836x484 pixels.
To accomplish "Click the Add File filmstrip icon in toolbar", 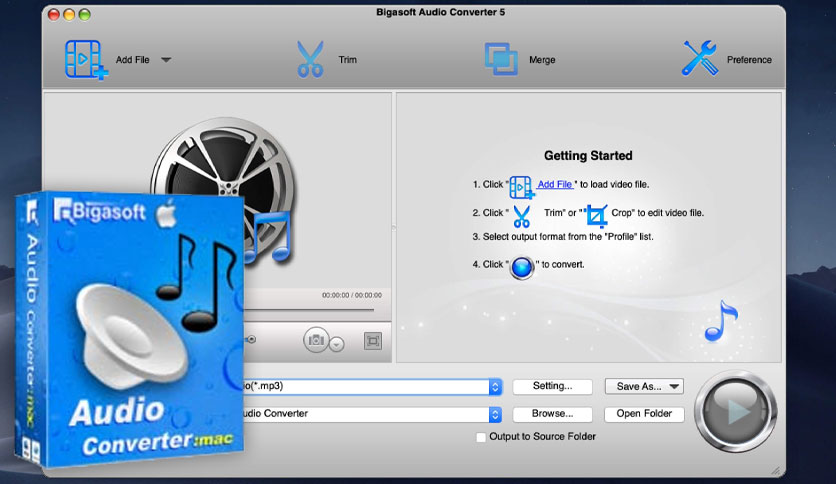I will pos(86,60).
